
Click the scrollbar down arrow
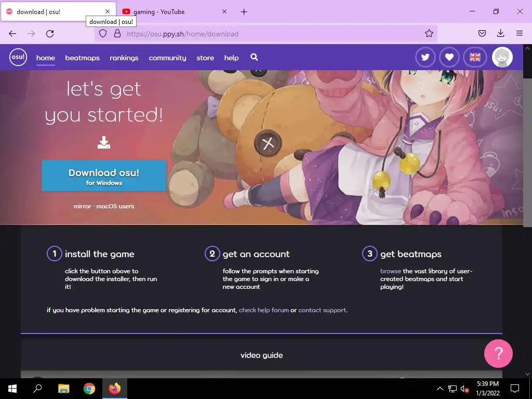point(527,374)
